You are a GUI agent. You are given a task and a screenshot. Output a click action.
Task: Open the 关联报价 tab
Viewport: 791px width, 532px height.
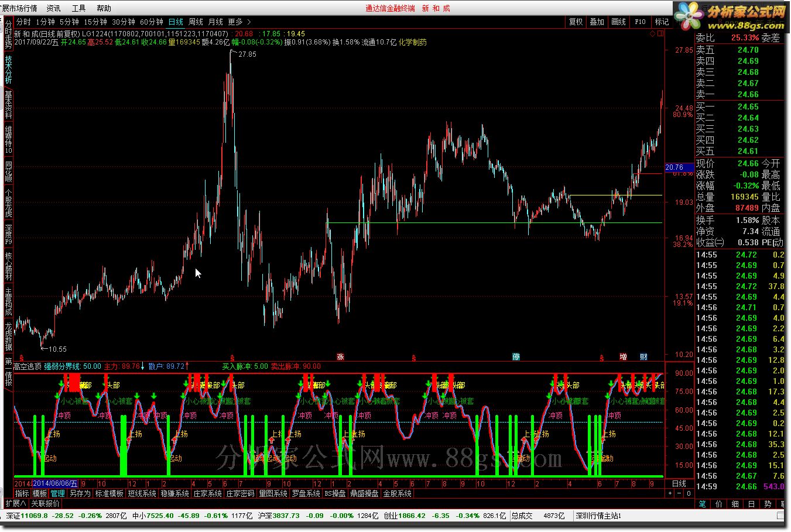point(46,503)
